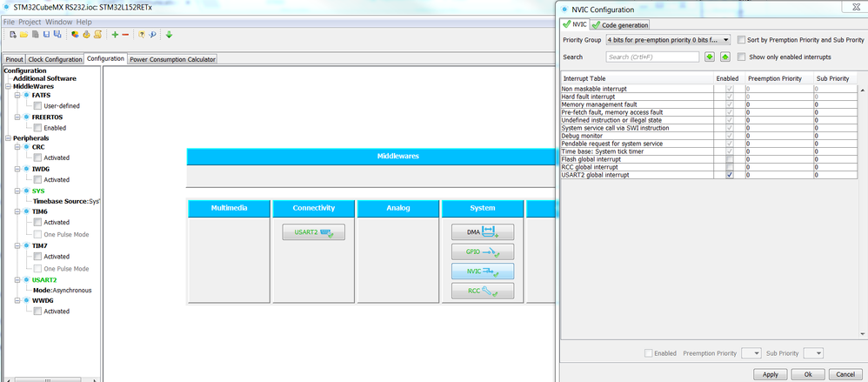Image resolution: width=868 pixels, height=382 pixels.
Task: Collapse the TIM6 tree node
Action: pos(17,212)
